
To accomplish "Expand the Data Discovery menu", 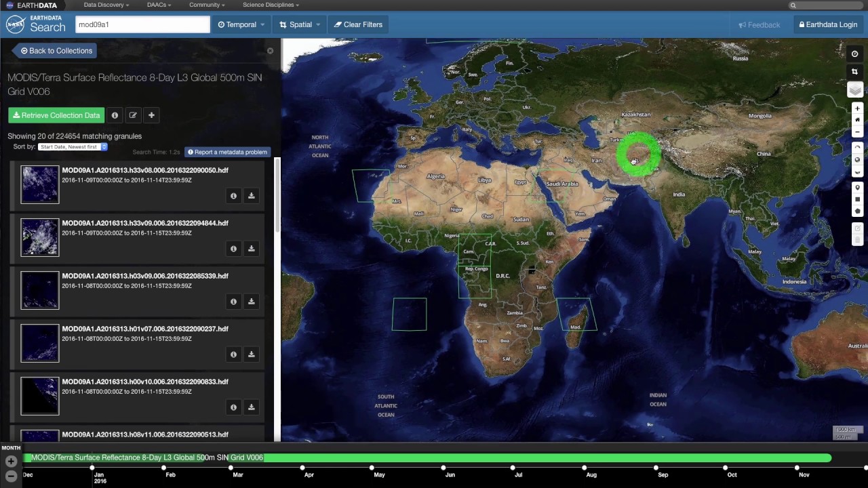I will (106, 5).
